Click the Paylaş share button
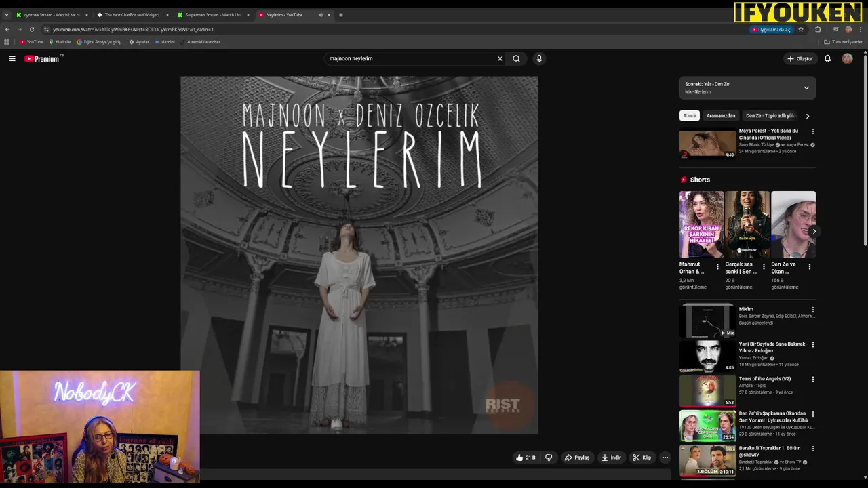The image size is (868, 488). [577, 457]
